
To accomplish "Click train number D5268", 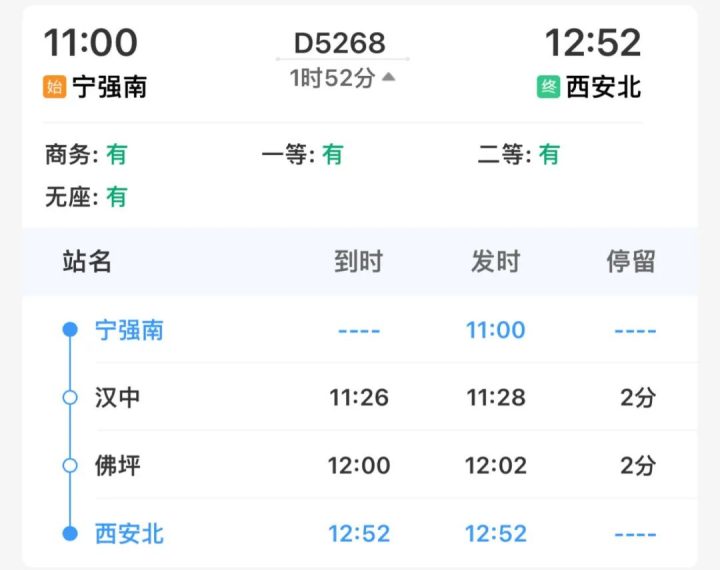I will pyautogui.click(x=340, y=43).
